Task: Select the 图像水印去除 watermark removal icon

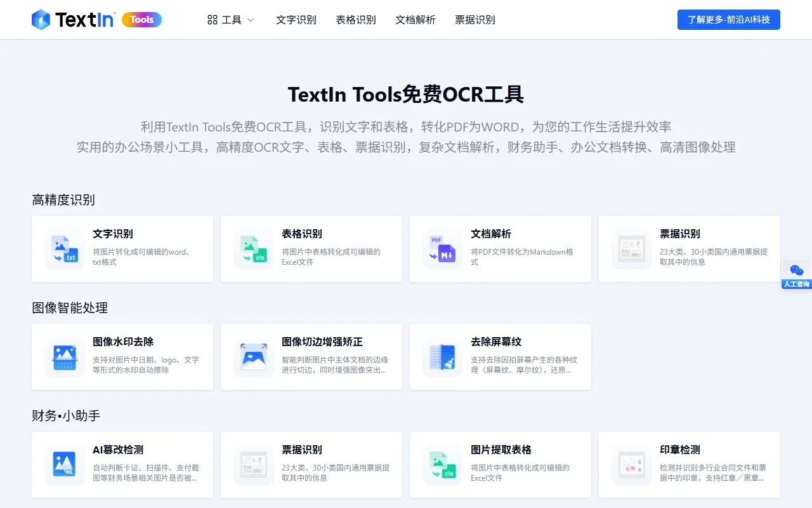Action: tap(63, 356)
